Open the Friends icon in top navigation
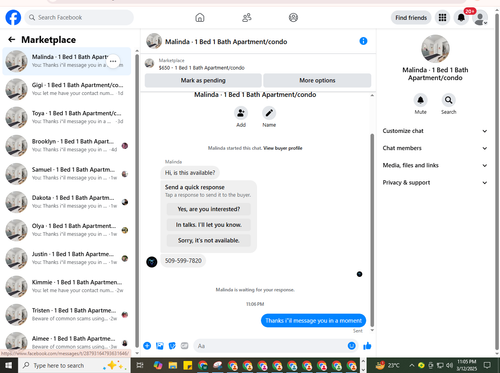 [x=247, y=17]
